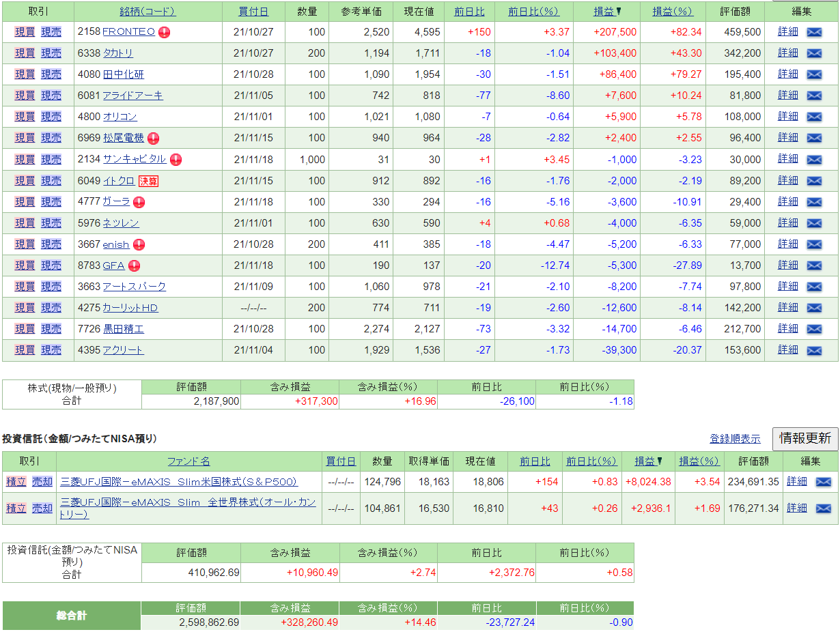Image resolution: width=840 pixels, height=632 pixels.
Task: Click the mail icon in the 松尾電機 row
Action: 814,138
